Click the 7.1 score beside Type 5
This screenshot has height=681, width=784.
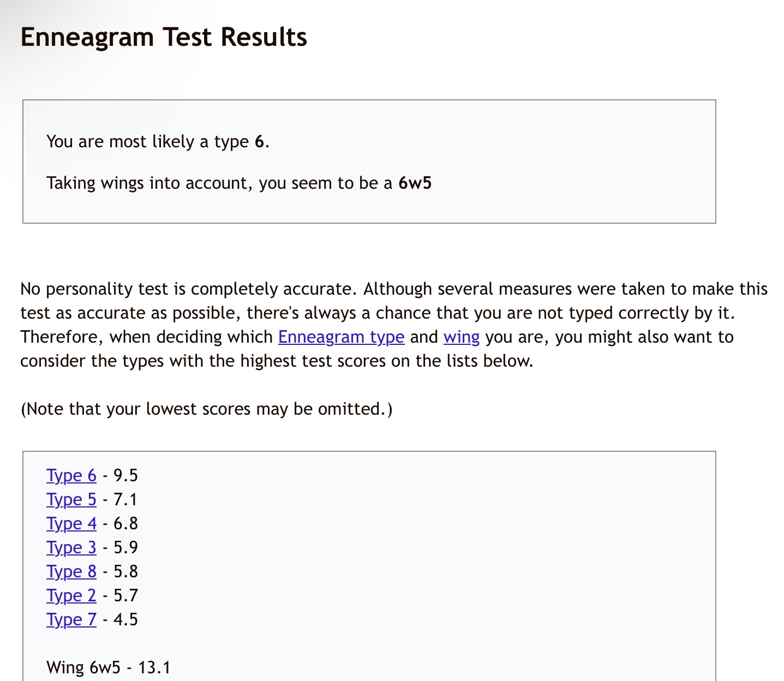125,500
